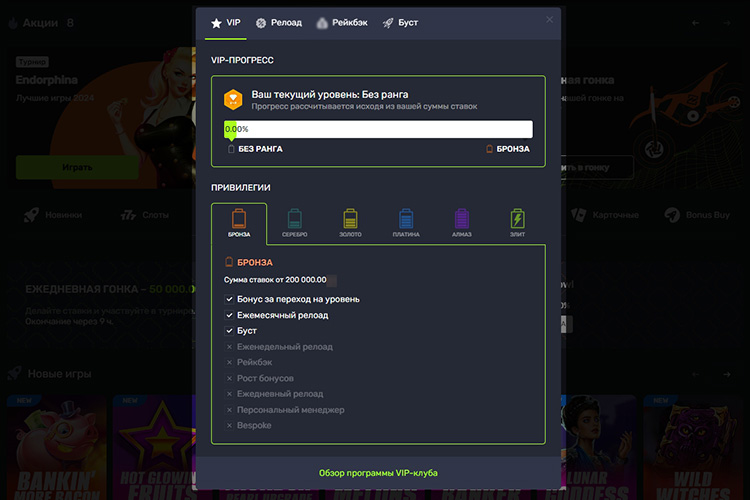
Task: Click checkmark next to Бонус за переход на уровень
Action: [x=229, y=299]
